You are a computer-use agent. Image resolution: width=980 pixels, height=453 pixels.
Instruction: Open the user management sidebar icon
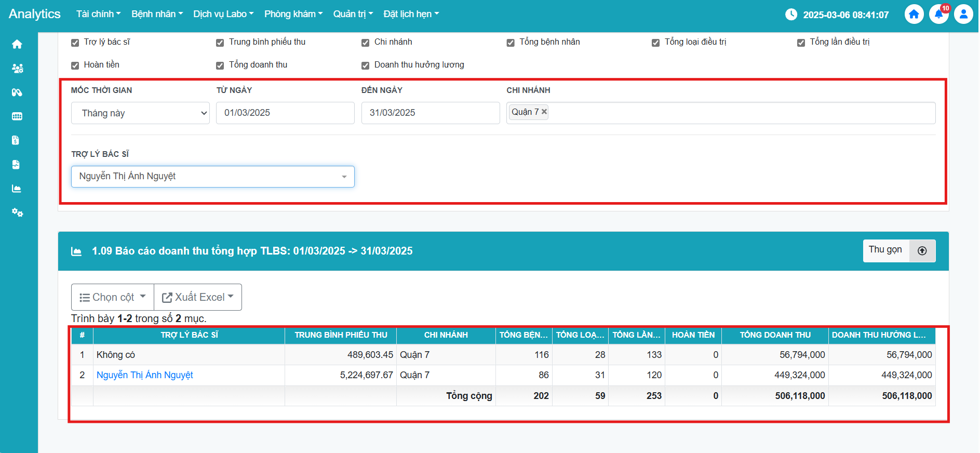click(x=17, y=68)
